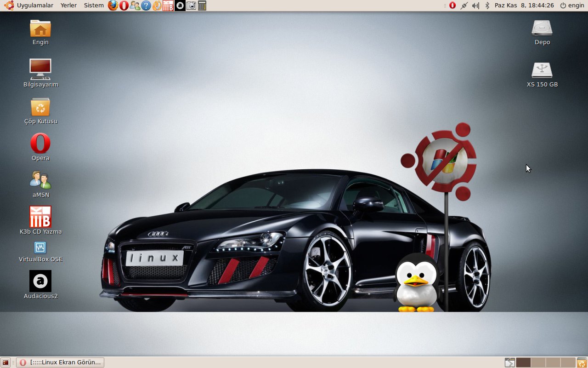This screenshot has height=368, width=588.
Task: Open the engin user session menu
Action: (572, 6)
